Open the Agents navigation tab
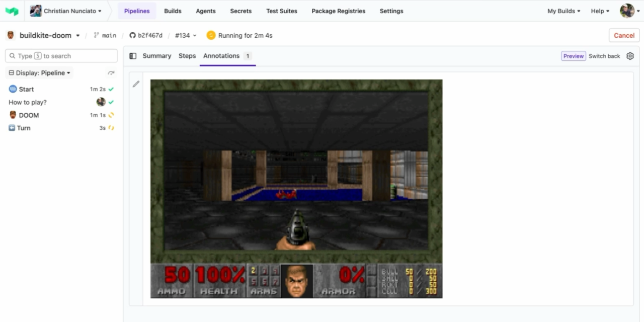Image resolution: width=644 pixels, height=322 pixels. point(205,11)
